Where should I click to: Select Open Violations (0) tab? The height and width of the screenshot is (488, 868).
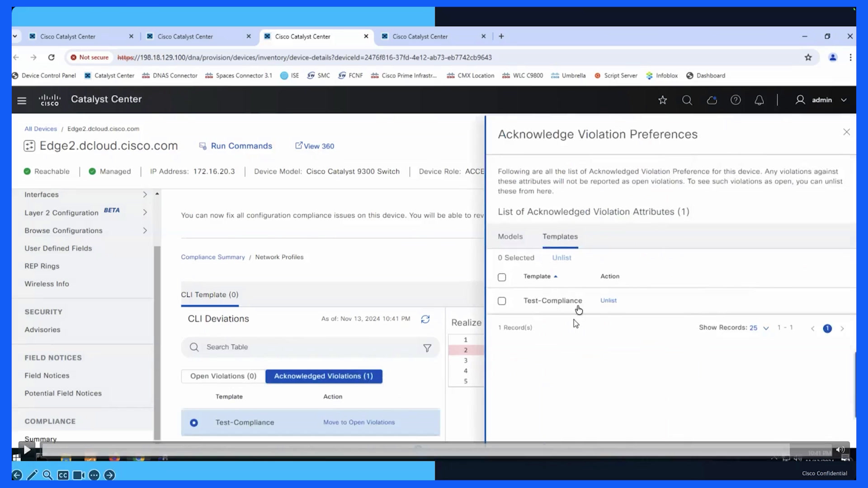click(x=223, y=376)
